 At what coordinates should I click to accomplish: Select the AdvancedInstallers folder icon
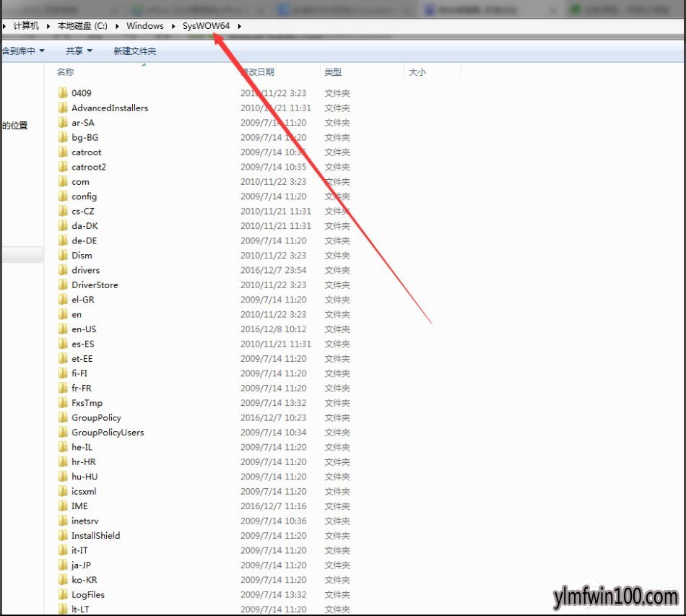(x=63, y=108)
